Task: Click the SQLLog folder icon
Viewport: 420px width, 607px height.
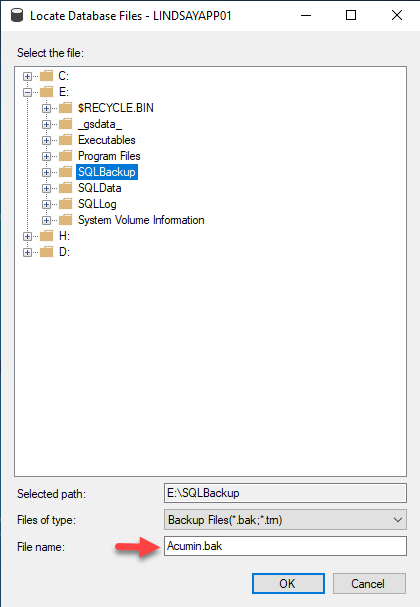Action: (x=65, y=204)
